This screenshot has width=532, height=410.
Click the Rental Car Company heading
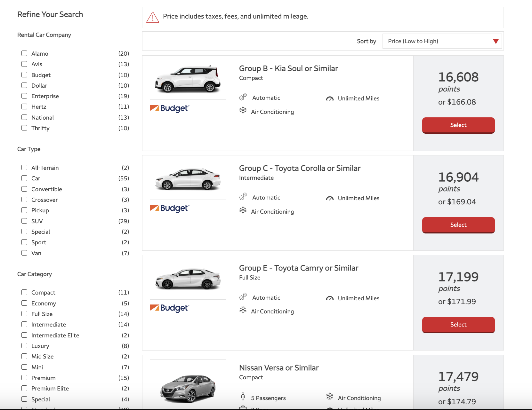[44, 35]
